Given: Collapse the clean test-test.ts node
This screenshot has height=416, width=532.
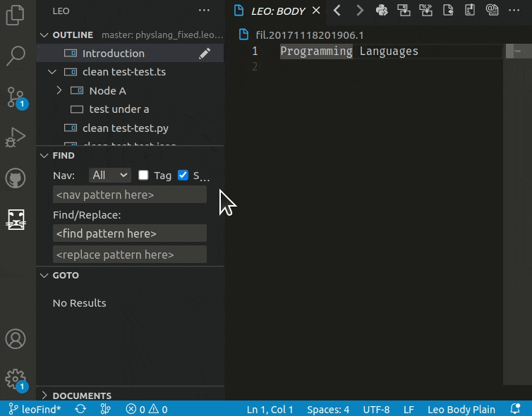Looking at the screenshot, I should 52,72.
